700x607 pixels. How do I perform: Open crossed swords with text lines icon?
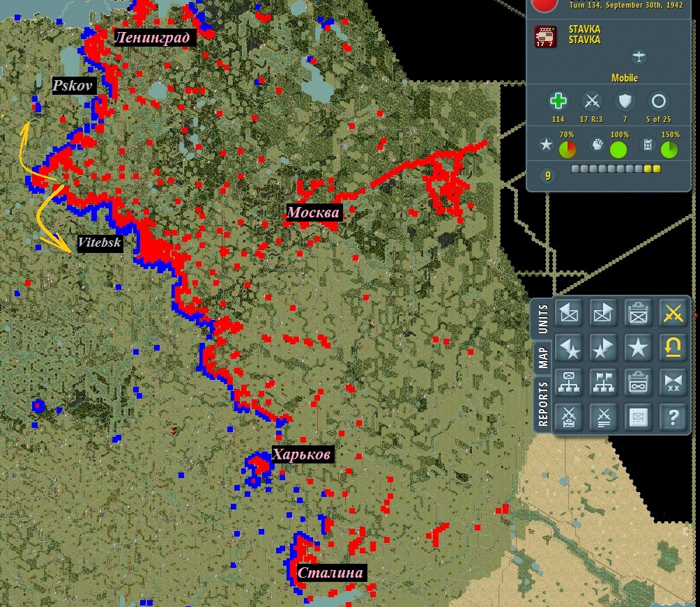(603, 417)
